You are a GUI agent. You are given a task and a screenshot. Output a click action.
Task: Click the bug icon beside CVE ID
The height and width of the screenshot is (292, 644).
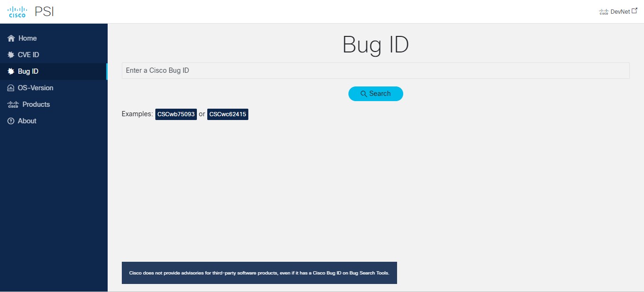click(x=11, y=55)
